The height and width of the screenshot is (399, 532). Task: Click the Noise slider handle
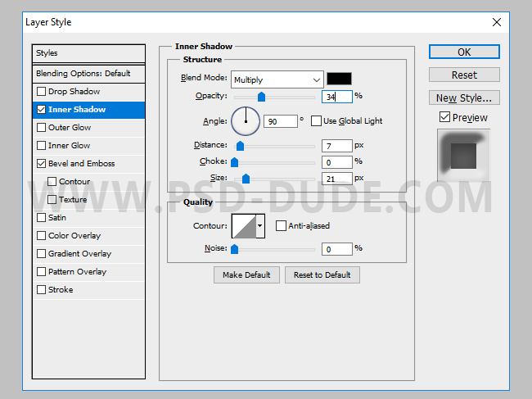pyautogui.click(x=234, y=249)
